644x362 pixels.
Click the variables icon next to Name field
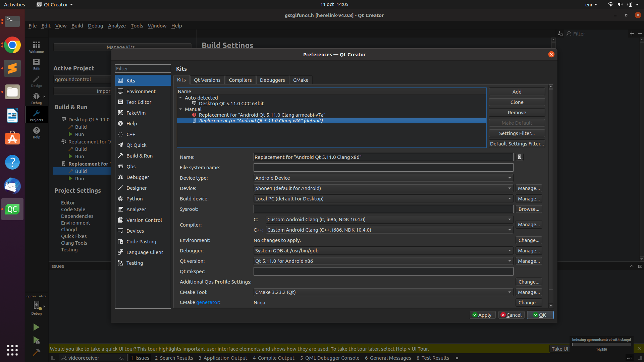[x=519, y=157]
